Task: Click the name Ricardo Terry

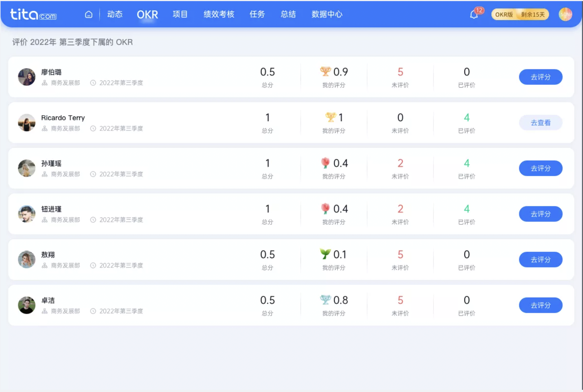Action: [x=63, y=118]
